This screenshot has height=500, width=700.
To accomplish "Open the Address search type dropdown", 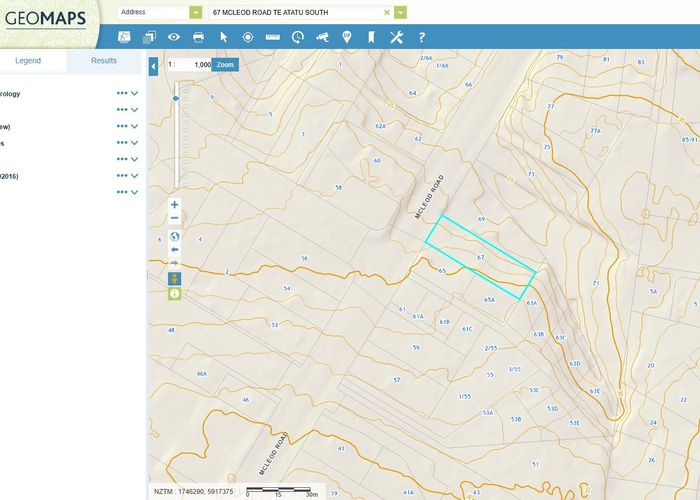I will [195, 12].
